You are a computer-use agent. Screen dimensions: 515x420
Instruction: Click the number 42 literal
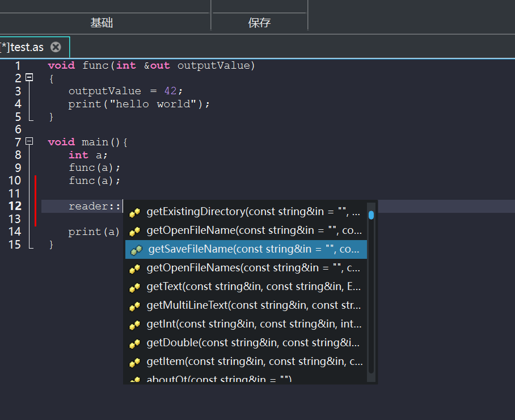171,91
